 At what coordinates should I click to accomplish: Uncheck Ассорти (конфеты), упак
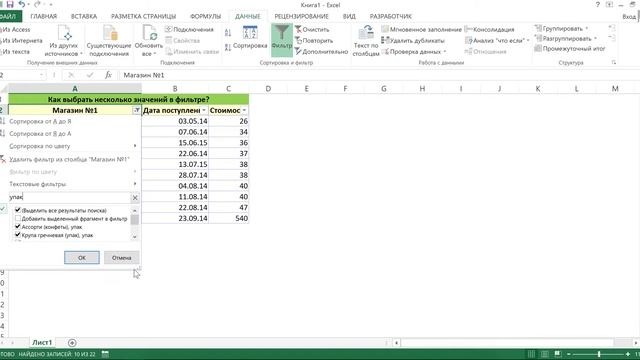click(18, 227)
